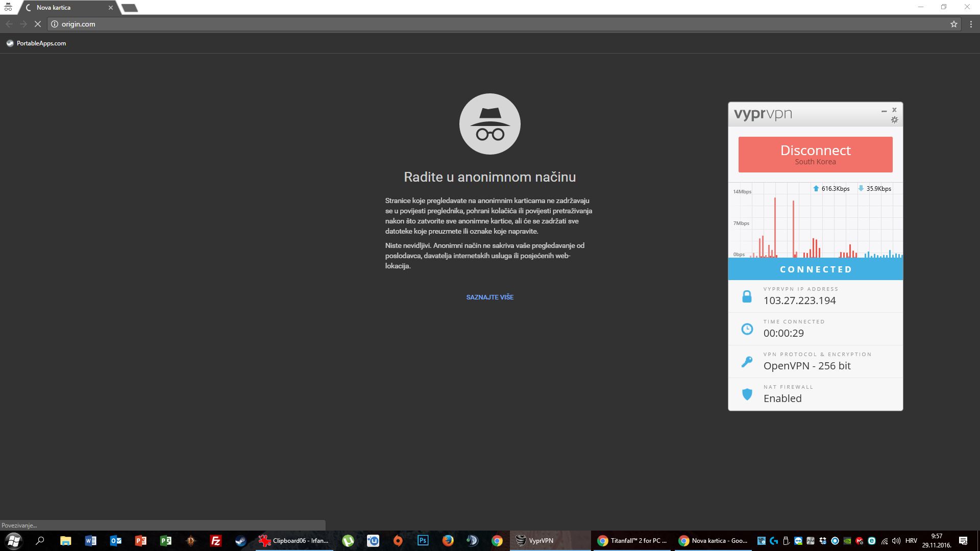
Task: Click the Radite u anonimnom načinu heading
Action: (489, 177)
